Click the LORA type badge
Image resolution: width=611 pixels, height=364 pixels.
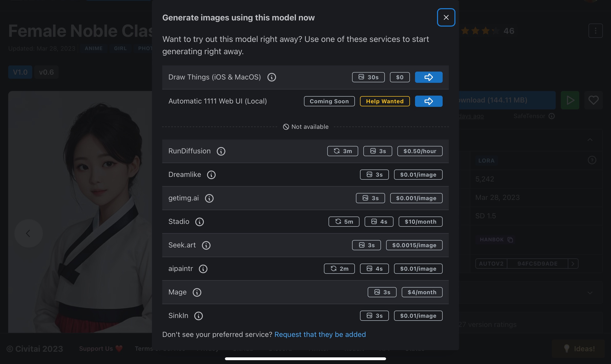pos(486,161)
